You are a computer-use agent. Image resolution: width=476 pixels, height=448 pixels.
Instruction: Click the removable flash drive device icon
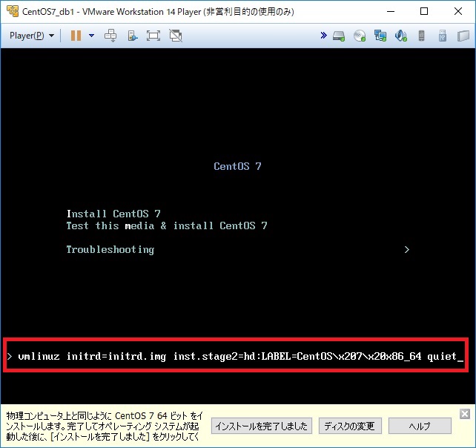coord(443,36)
